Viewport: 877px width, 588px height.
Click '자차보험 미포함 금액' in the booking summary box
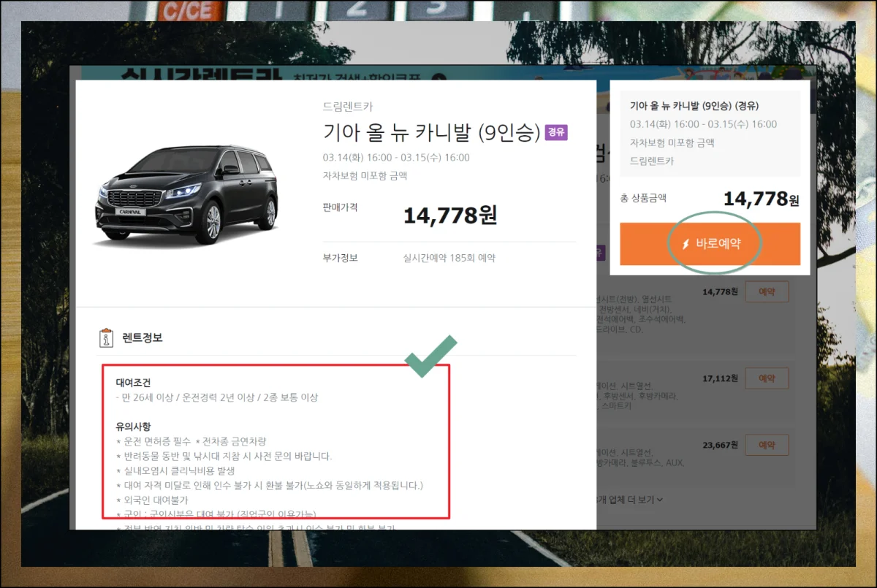point(672,142)
